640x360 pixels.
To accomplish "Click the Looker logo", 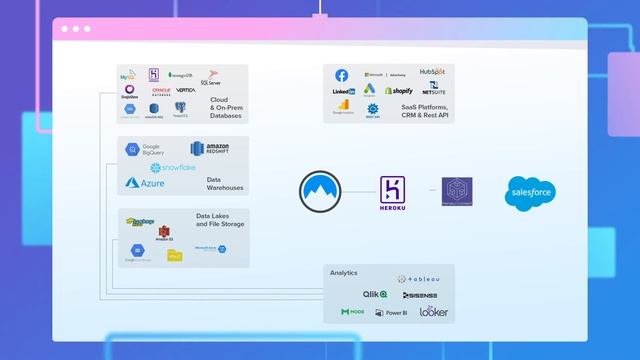I will (x=434, y=311).
